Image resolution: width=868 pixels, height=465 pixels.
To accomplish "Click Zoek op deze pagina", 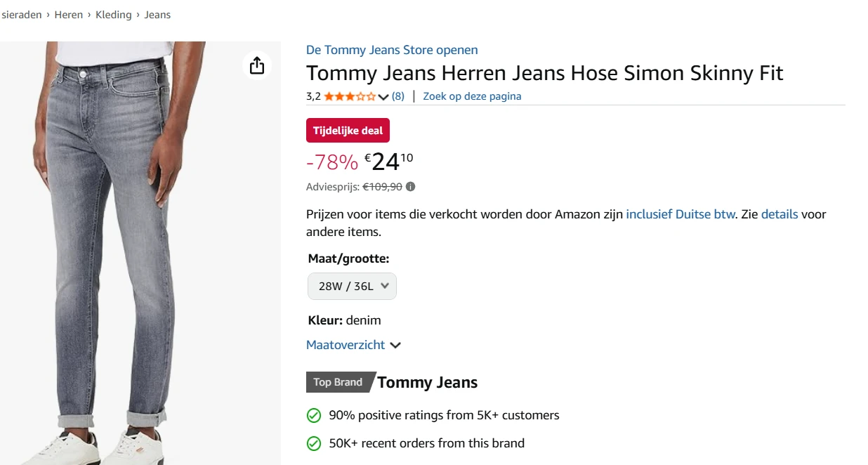I will (x=471, y=96).
